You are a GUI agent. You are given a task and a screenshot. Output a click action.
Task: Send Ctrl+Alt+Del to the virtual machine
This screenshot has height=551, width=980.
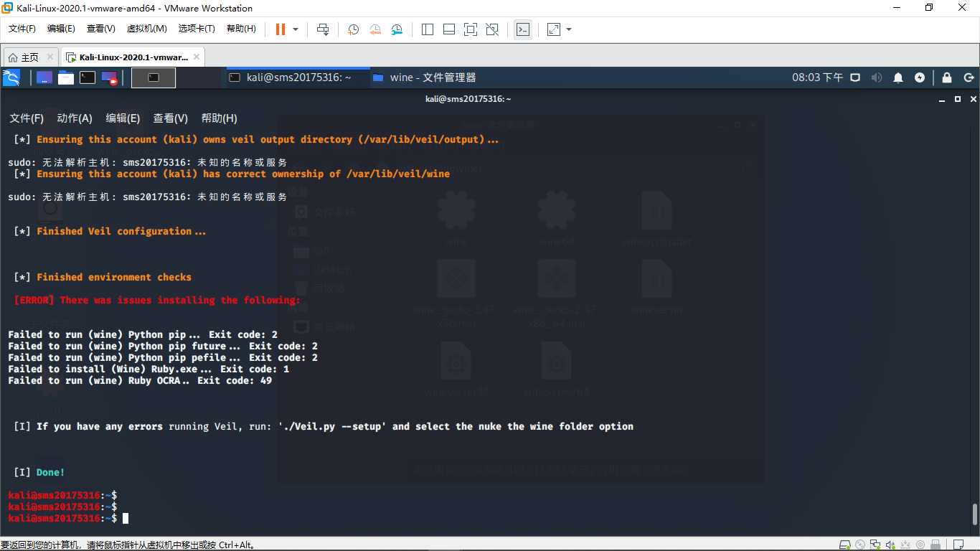coord(323,29)
